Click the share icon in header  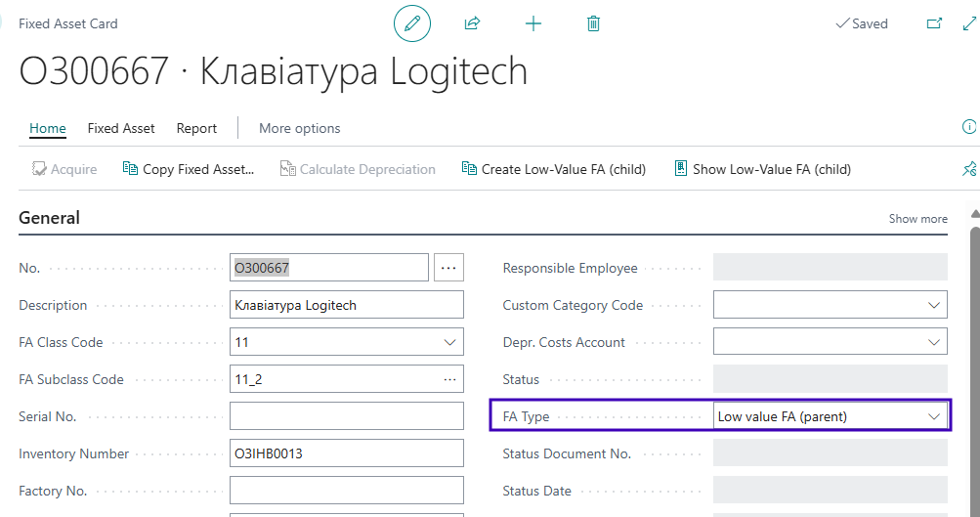coord(473,23)
